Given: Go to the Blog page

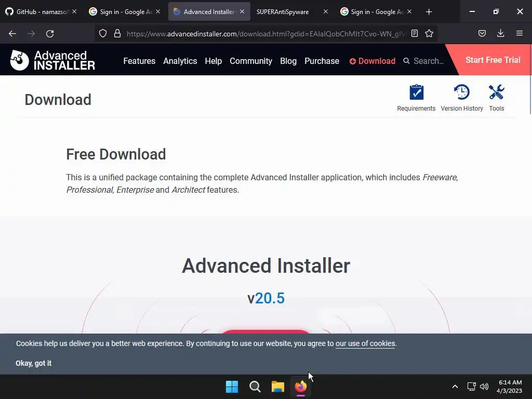Looking at the screenshot, I should pos(288,61).
